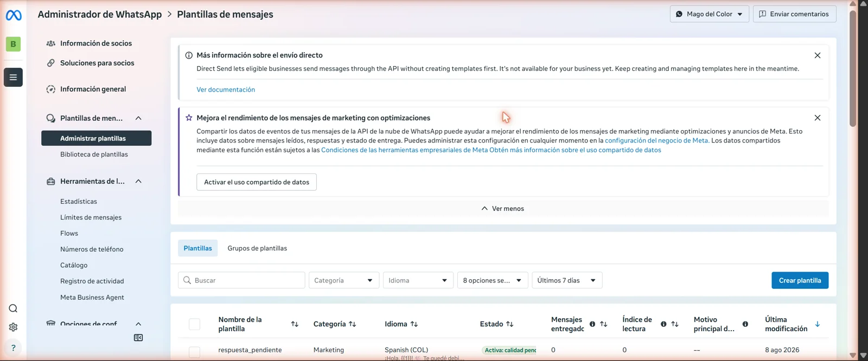Open the settings gear in left rail

point(13,327)
